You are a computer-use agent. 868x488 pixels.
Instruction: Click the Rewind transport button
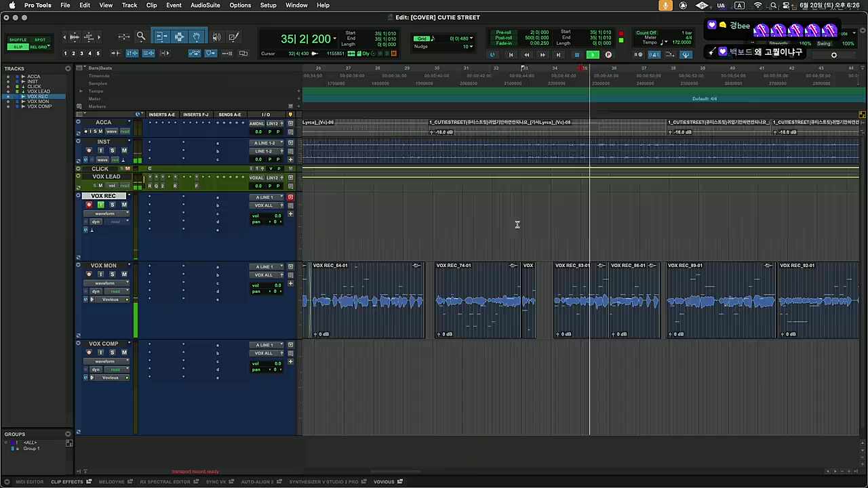click(x=527, y=55)
